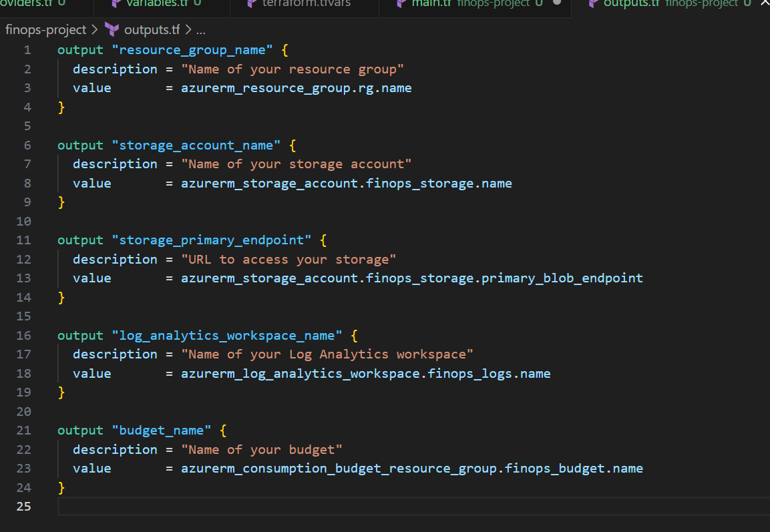Switch to the main.tf tab label
Viewport: 770px width, 532px height.
pyautogui.click(x=432, y=3)
